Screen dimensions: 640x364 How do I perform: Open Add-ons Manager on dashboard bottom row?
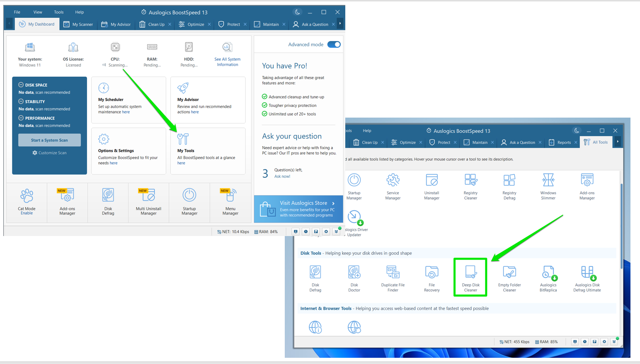point(67,202)
